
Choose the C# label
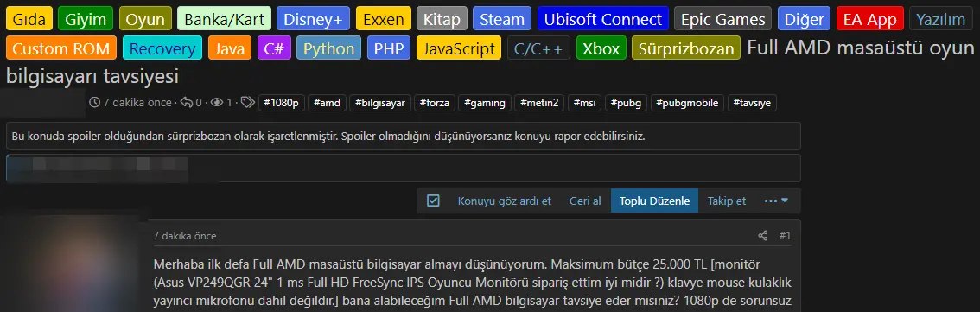click(x=274, y=48)
